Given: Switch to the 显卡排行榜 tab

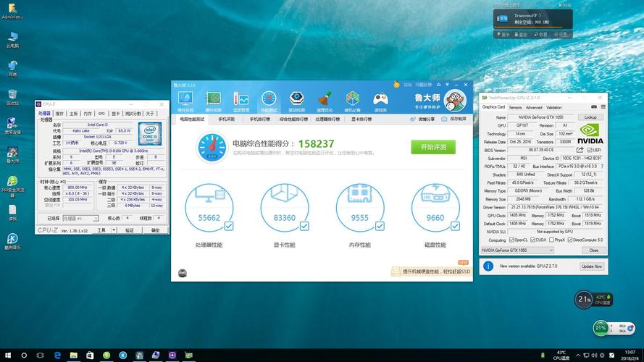Looking at the screenshot, I should point(361,119).
